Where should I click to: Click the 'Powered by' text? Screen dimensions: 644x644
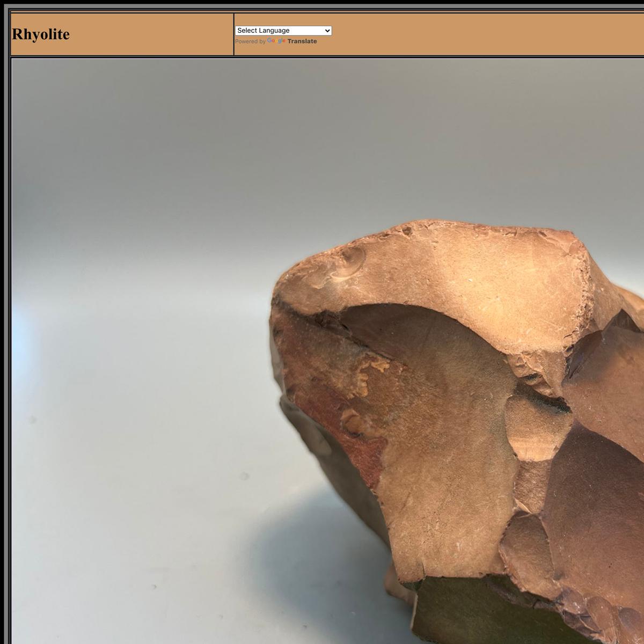click(x=250, y=41)
